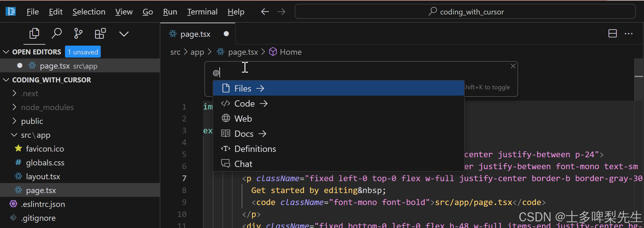This screenshot has height=228, width=644.
Task: Open the Help menu
Action: tap(236, 12)
